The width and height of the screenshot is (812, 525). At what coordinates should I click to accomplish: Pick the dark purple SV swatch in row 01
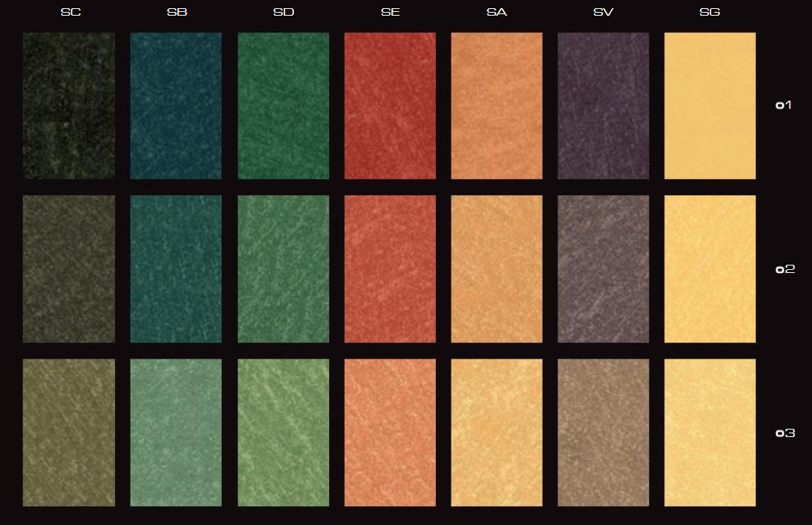603,105
